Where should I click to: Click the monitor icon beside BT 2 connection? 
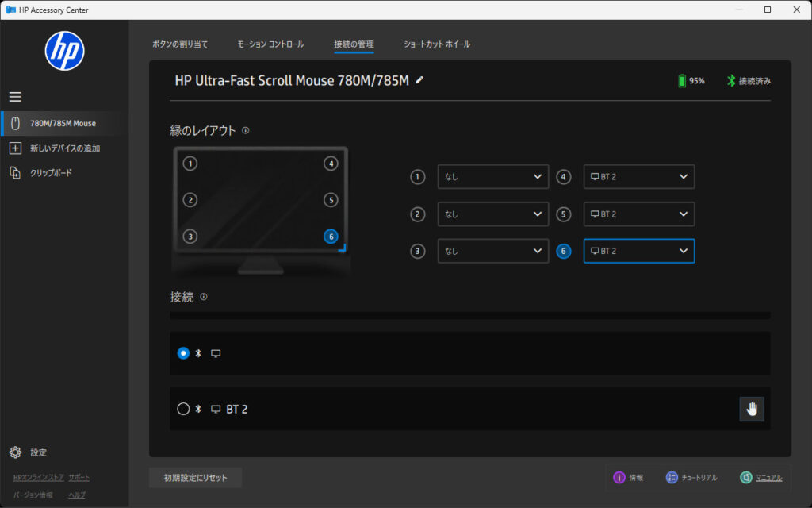coord(216,409)
